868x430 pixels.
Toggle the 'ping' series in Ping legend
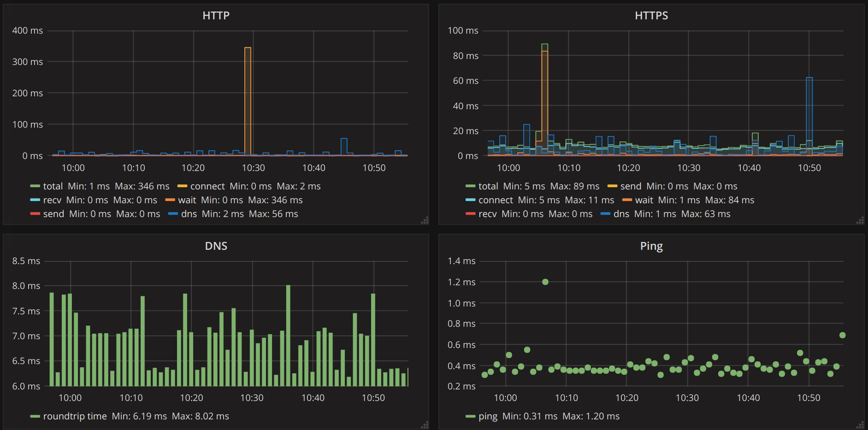(488, 416)
